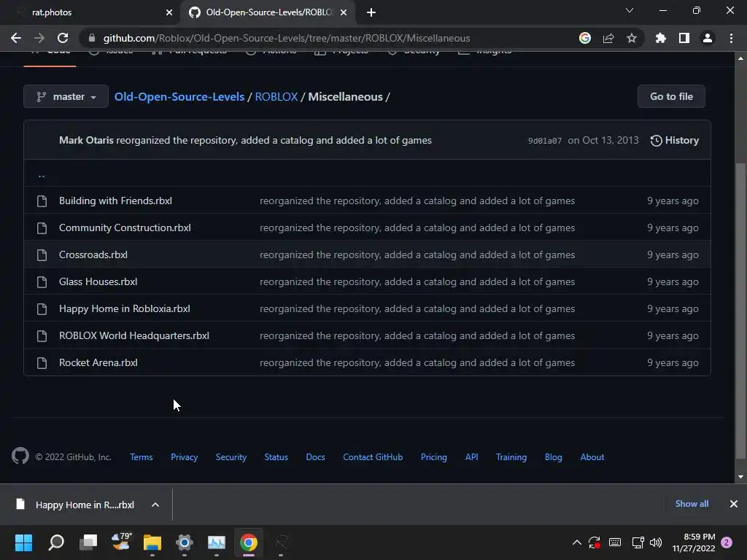Viewport: 747px width, 560px height.
Task: Open Rocket Arena.rbxl file
Action: tap(98, 363)
